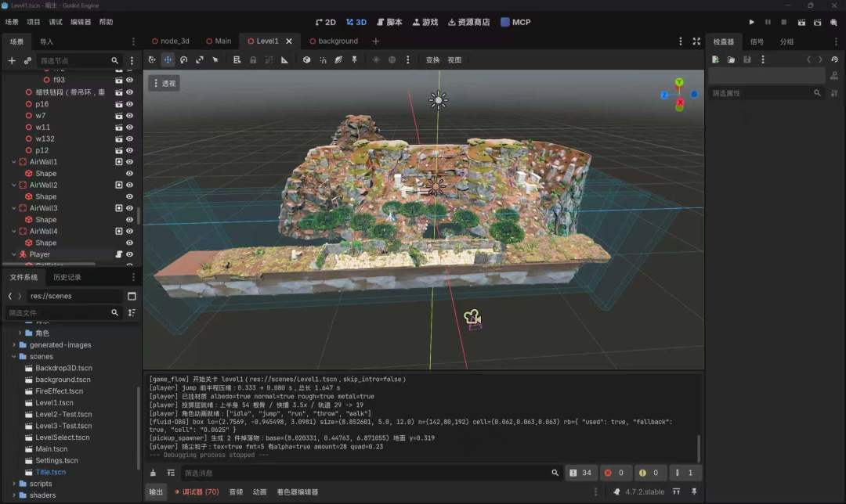846x504 pixels.
Task: Switch to the 脚本 workspace
Action: [x=389, y=22]
